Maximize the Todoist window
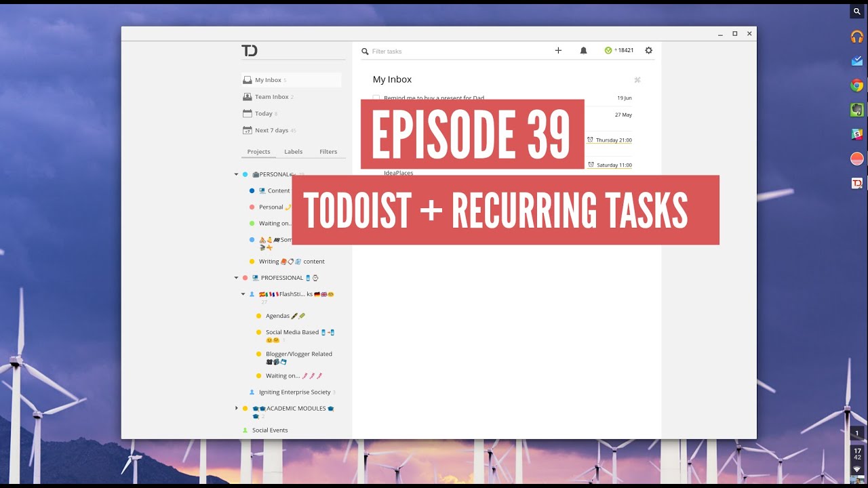 pyautogui.click(x=734, y=33)
